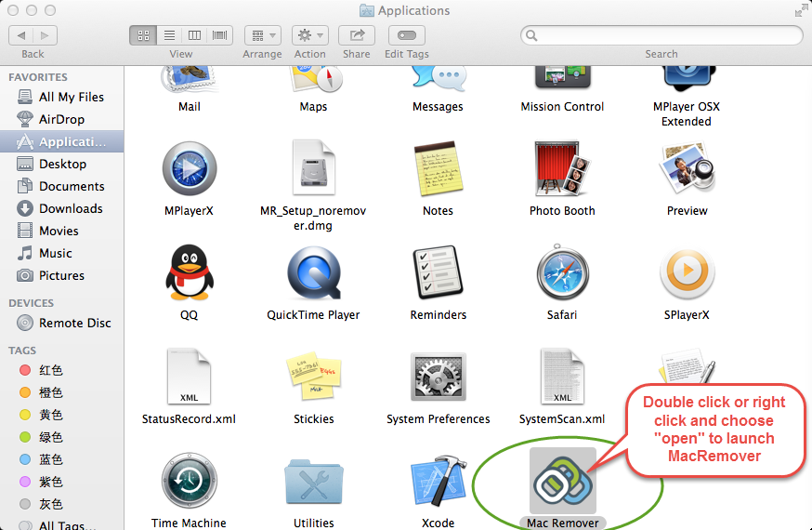The height and width of the screenshot is (530, 812).
Task: Select System Preferences gear icon
Action: [439, 377]
